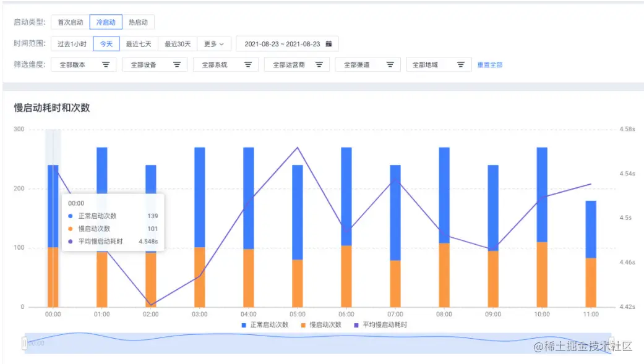Click filter icon in 全部系统 box
Viewport: 644px width, 364px height.
point(248,64)
